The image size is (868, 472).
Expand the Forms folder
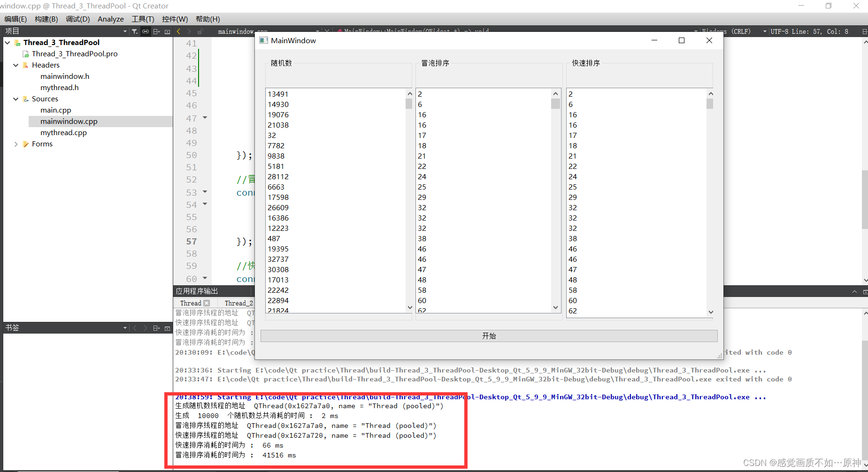pos(16,144)
